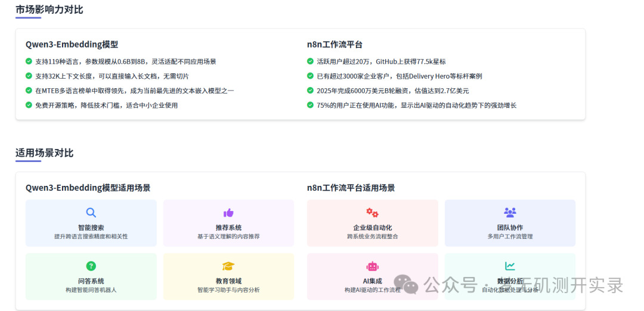Click the thumbs-up icon above 推荐系统
644x311 pixels.
tap(228, 213)
